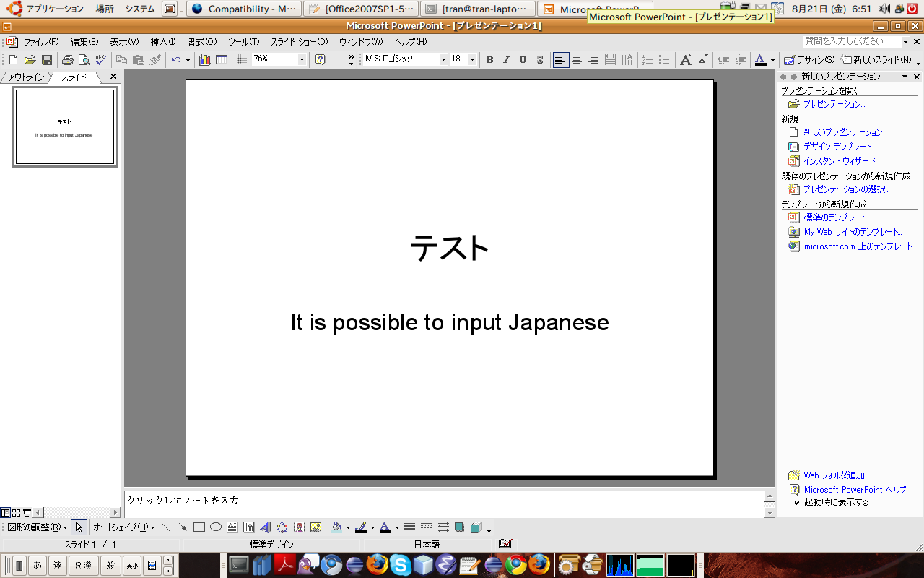Click the Arrow line drawing tool
924x578 pixels.
coord(183,527)
